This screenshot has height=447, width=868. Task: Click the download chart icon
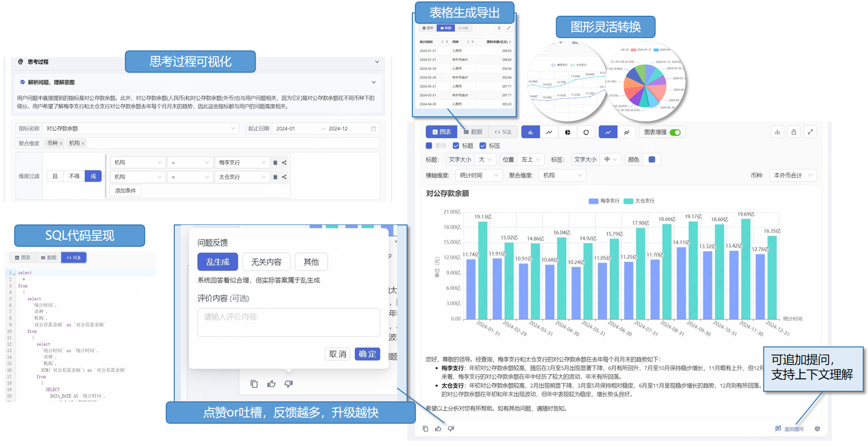777,132
